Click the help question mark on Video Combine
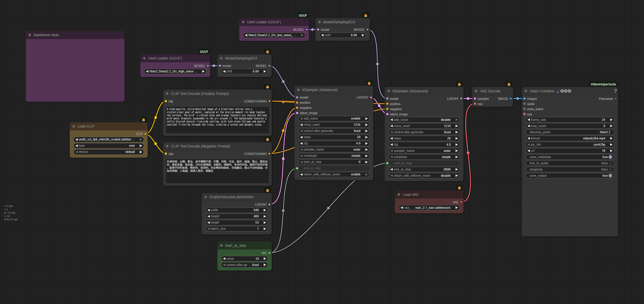Viewport: 644px width, 304px height. pyautogui.click(x=615, y=91)
